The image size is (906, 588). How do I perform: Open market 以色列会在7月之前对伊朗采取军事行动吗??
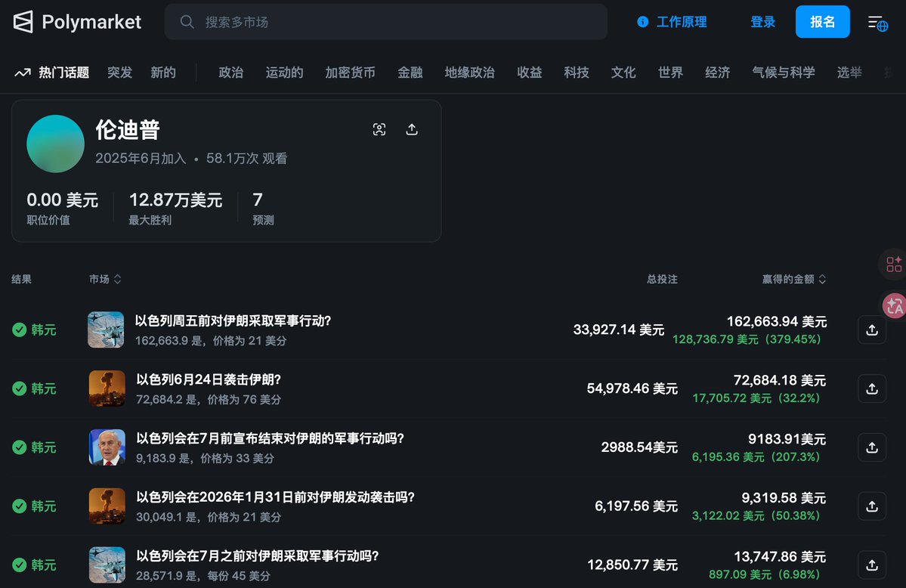pos(257,556)
